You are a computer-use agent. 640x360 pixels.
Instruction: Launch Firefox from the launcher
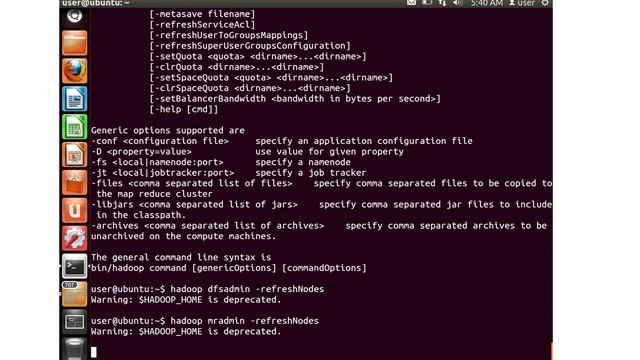click(74, 71)
